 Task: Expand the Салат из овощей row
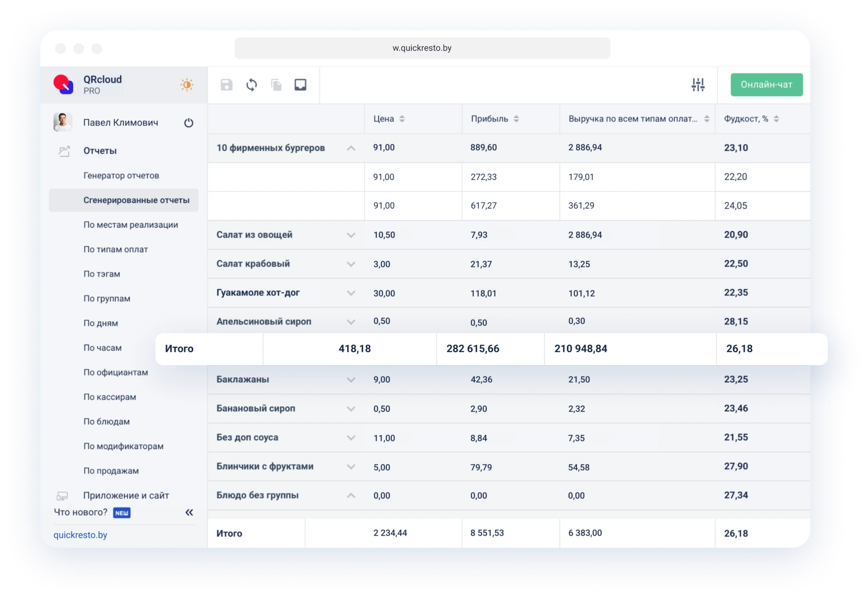tap(351, 235)
